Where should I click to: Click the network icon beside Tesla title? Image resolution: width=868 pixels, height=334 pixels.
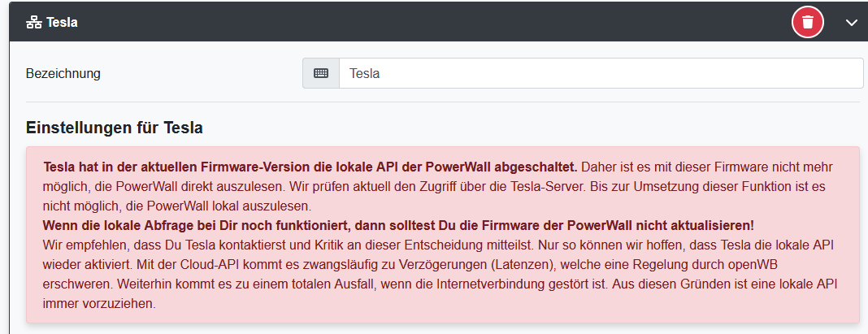(34, 22)
